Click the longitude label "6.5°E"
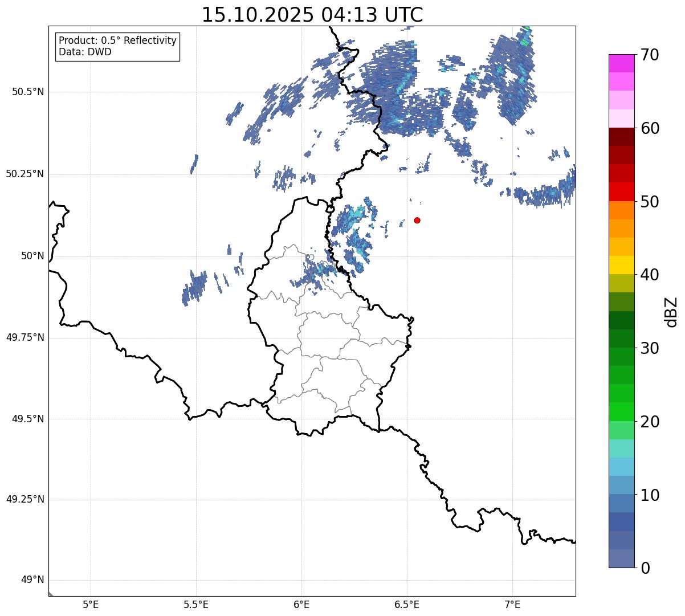 coord(407,604)
